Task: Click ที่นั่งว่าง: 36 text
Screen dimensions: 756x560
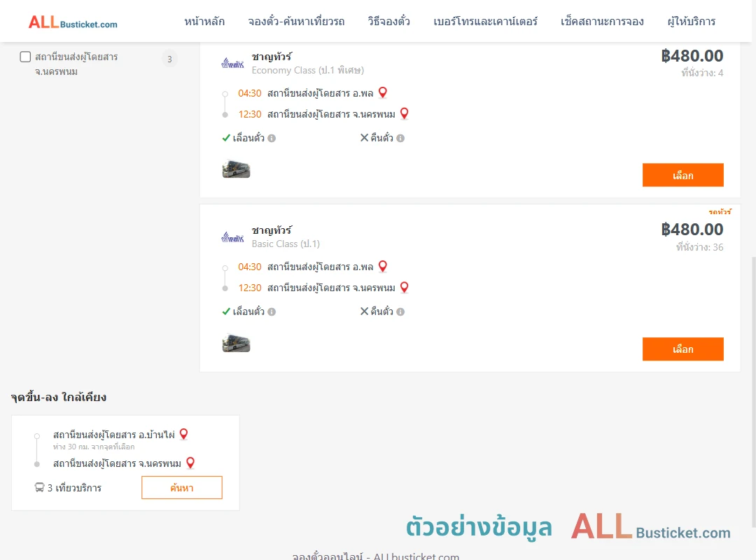Action: pos(699,247)
